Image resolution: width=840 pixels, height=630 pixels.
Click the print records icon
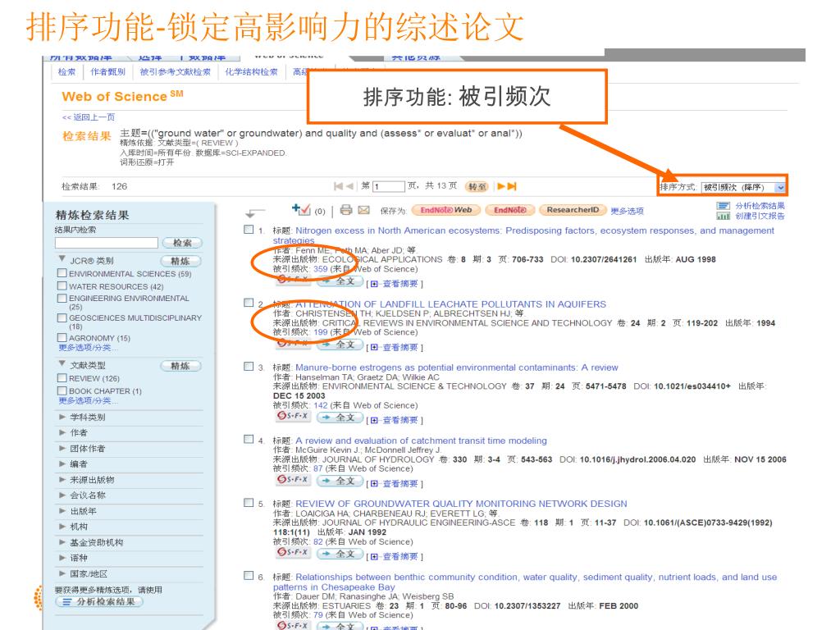coord(346,210)
